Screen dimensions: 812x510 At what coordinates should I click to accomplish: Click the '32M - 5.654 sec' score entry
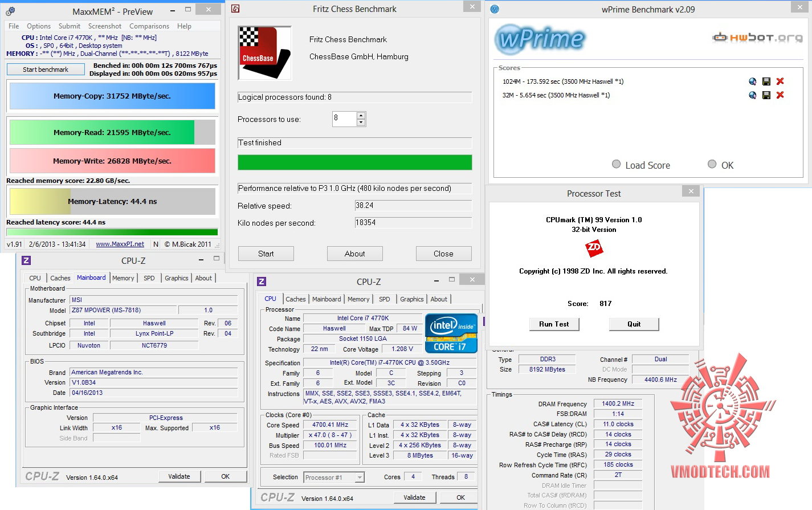tap(556, 95)
